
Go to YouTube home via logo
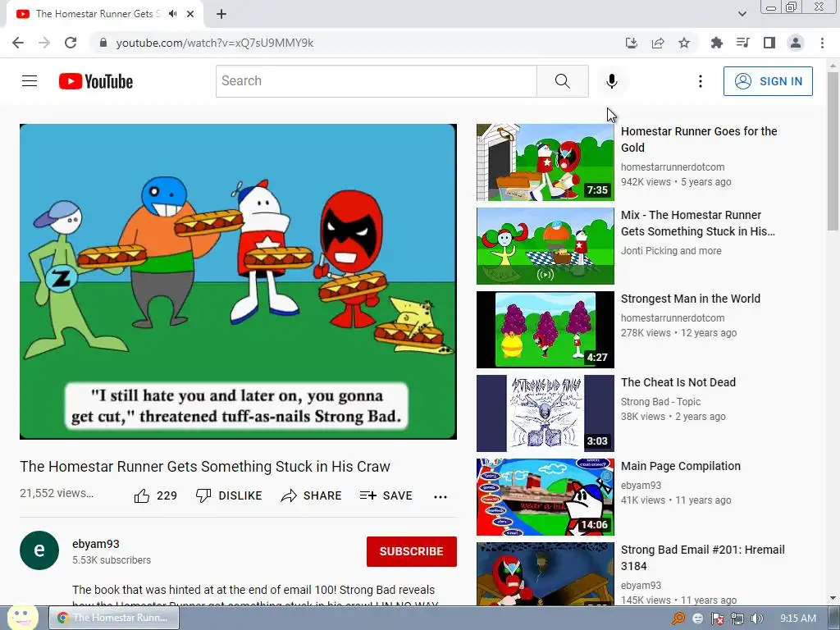(96, 81)
